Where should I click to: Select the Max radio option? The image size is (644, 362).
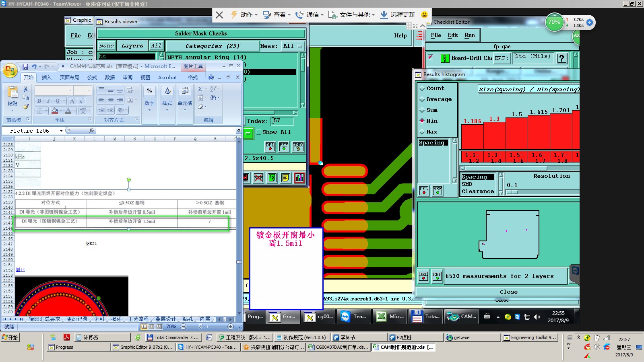(x=422, y=132)
